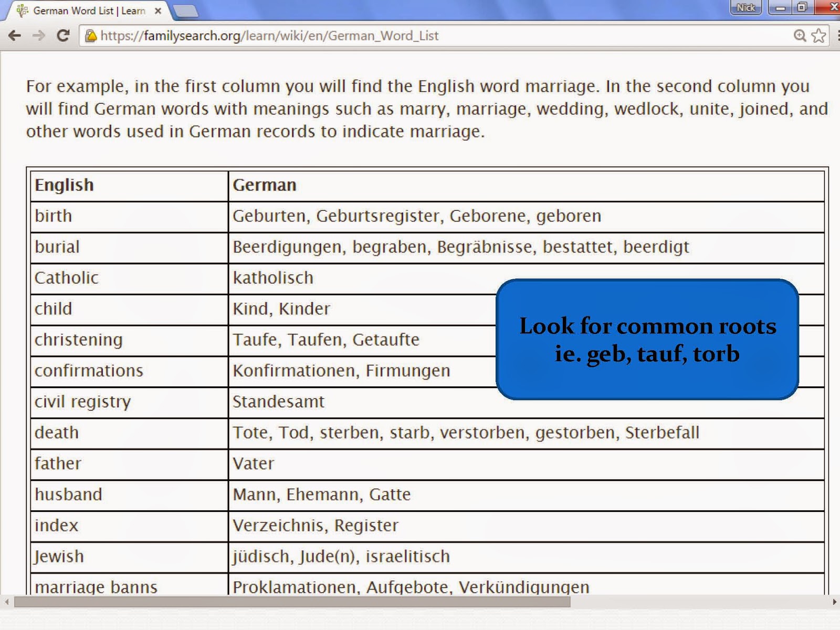Click the 'Catholic' cell
Screen dimensions: 840x630
129,279
